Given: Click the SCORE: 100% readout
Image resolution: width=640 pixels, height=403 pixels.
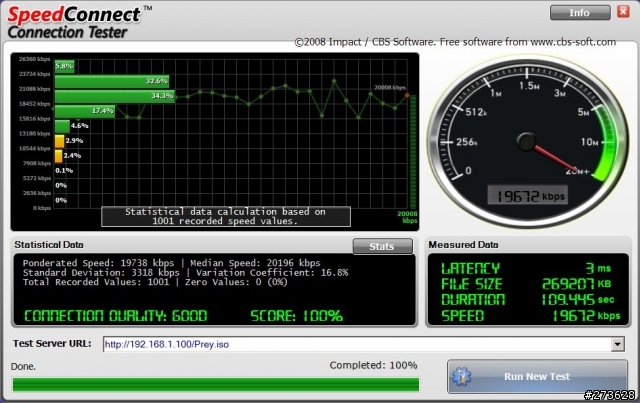Looking at the screenshot, I should [x=297, y=316].
